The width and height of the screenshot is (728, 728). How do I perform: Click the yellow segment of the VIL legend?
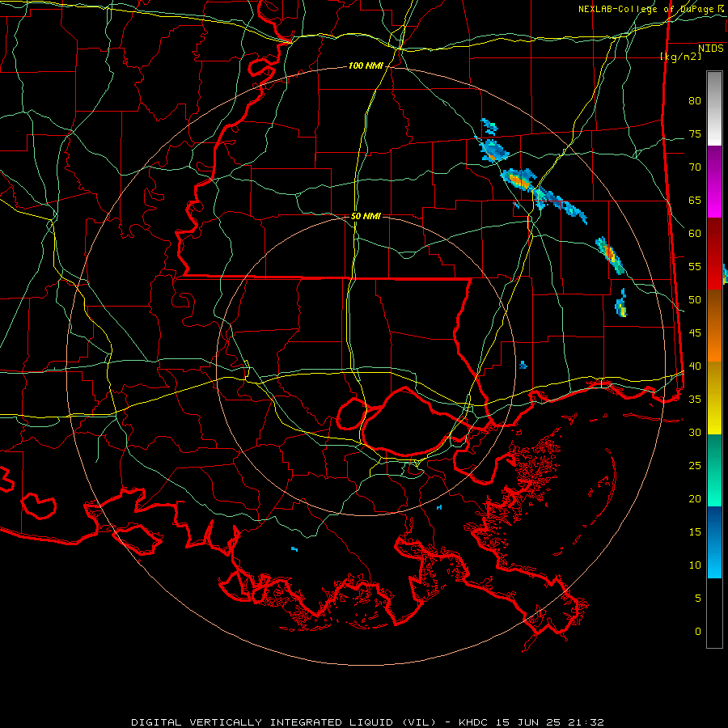[714, 398]
